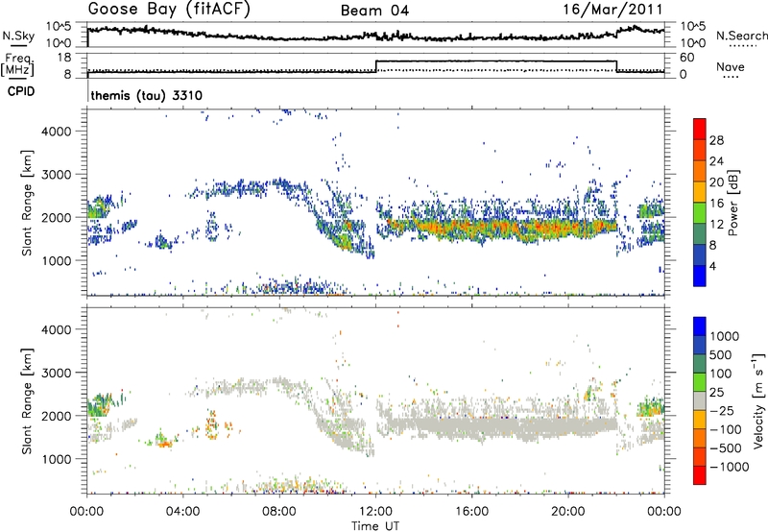Click the bright blue bottom segment of Power colorbar
This screenshot has height=532, width=768.
pos(700,276)
